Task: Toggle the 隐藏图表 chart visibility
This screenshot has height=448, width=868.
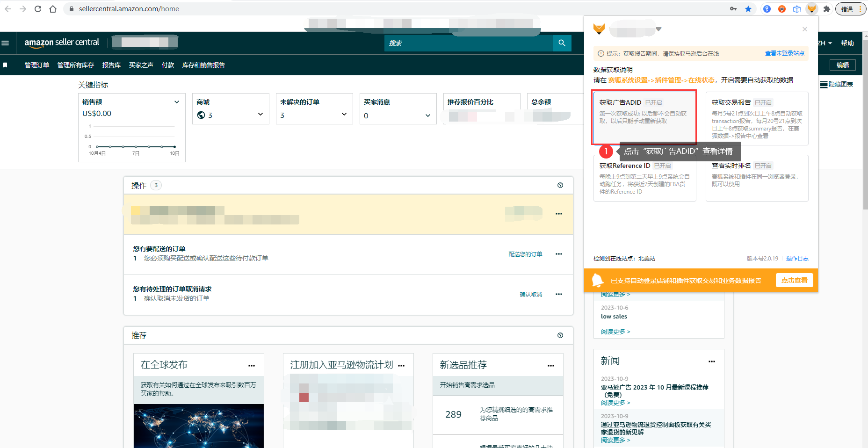Action: (x=836, y=85)
